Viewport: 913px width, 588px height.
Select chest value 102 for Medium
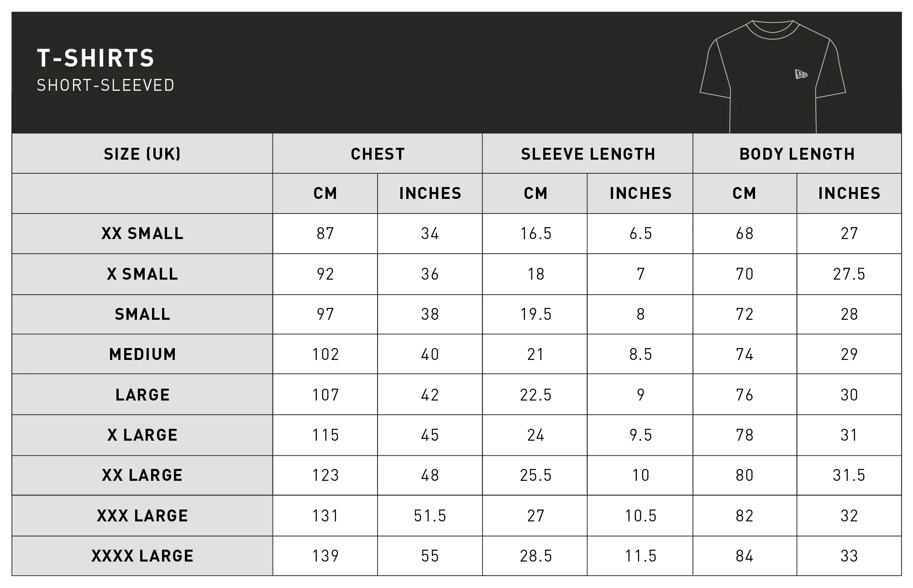pyautogui.click(x=325, y=354)
